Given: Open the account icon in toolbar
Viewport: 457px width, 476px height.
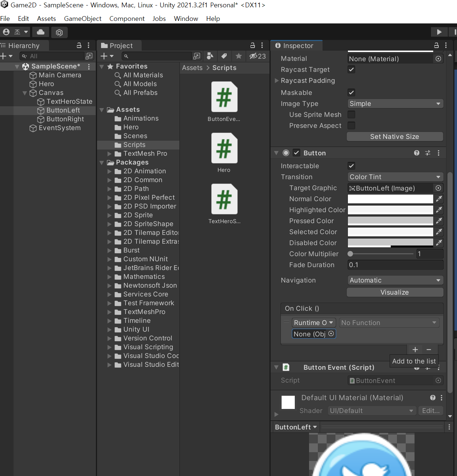Looking at the screenshot, I should 6,32.
